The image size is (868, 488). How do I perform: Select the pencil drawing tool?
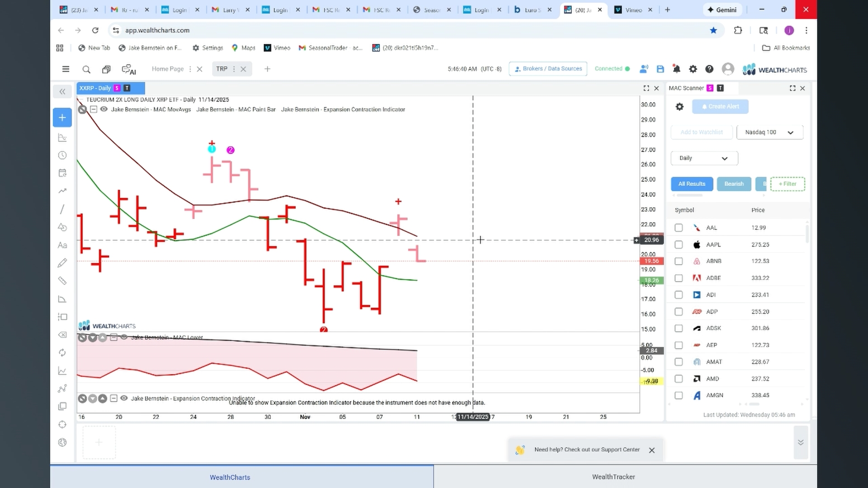point(62,263)
